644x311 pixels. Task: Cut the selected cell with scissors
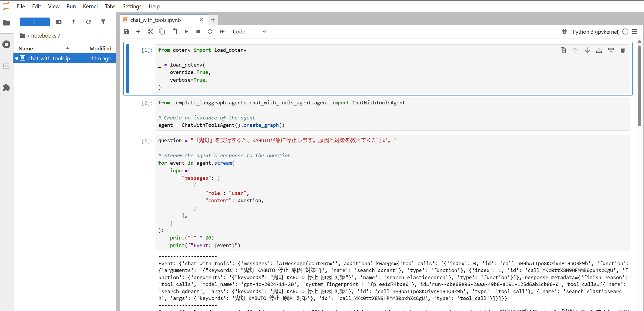click(150, 32)
